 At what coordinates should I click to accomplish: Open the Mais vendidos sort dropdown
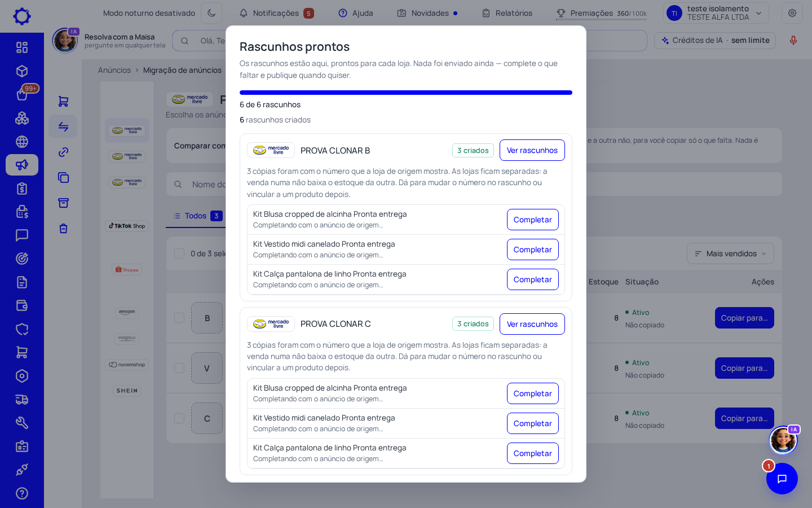730,253
